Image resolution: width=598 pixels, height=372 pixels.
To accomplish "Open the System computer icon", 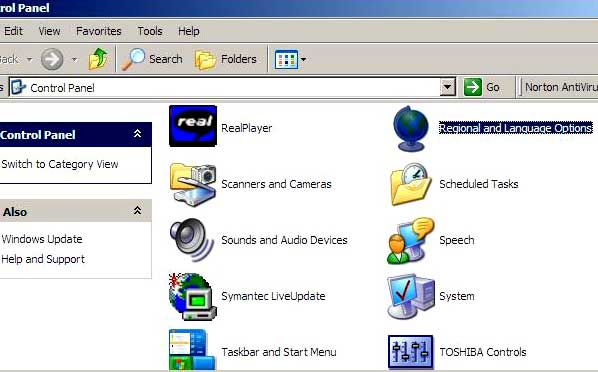I will (410, 296).
